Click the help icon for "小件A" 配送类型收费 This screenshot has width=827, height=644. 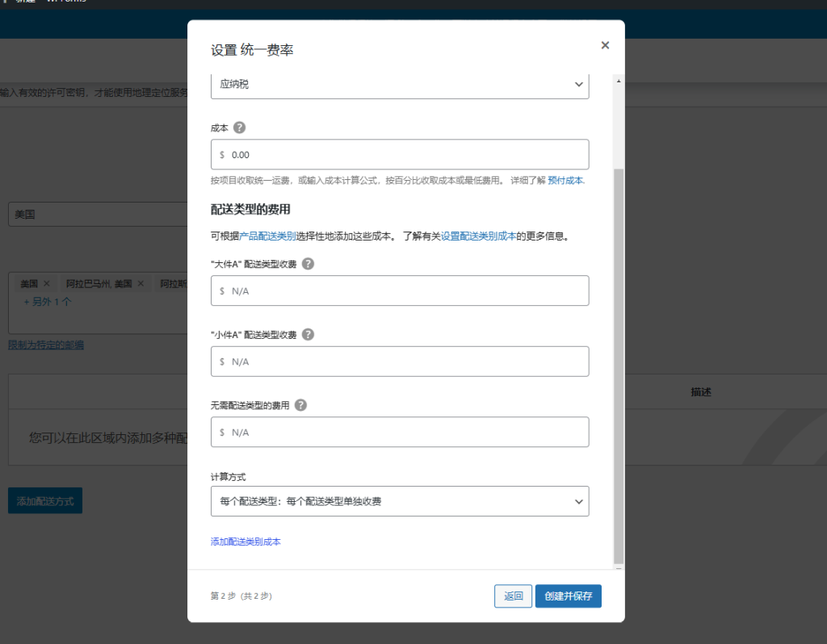[x=308, y=334]
